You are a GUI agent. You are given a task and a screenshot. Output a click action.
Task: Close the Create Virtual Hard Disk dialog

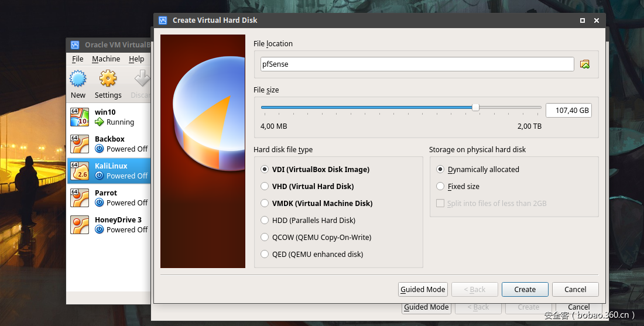point(597,20)
